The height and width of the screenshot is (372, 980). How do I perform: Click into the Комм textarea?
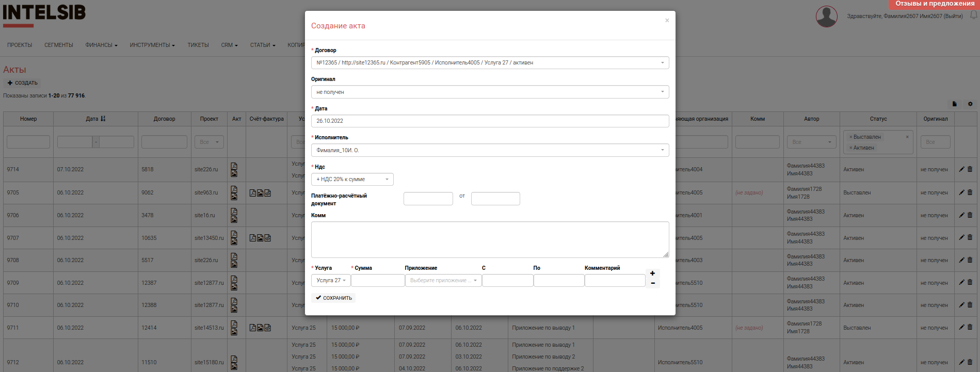[489, 239]
